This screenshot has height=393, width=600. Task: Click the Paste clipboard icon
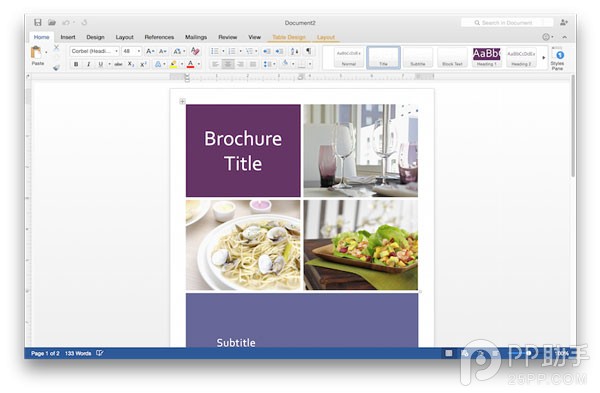36,52
